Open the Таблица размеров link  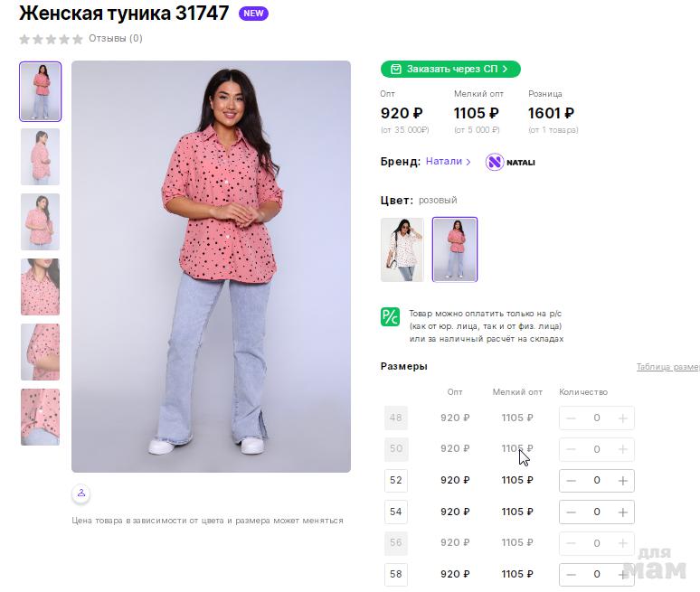pos(667,367)
